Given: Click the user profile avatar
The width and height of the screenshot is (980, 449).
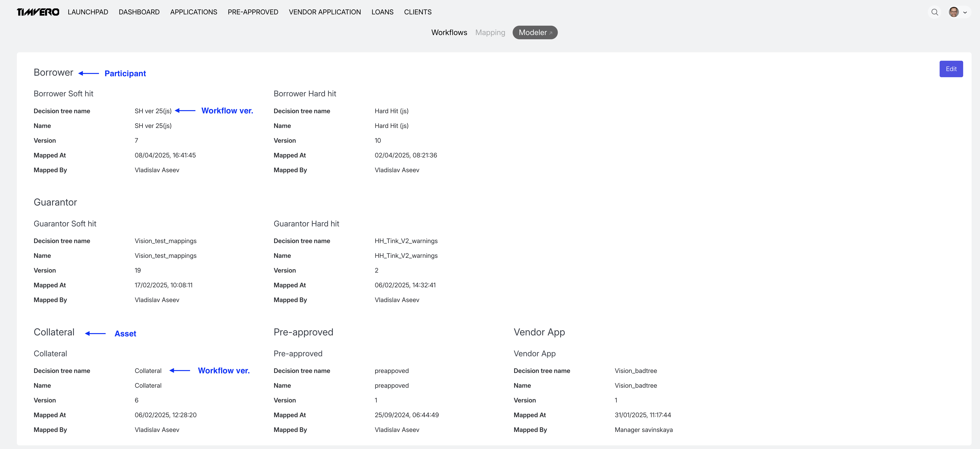Looking at the screenshot, I should click(953, 12).
